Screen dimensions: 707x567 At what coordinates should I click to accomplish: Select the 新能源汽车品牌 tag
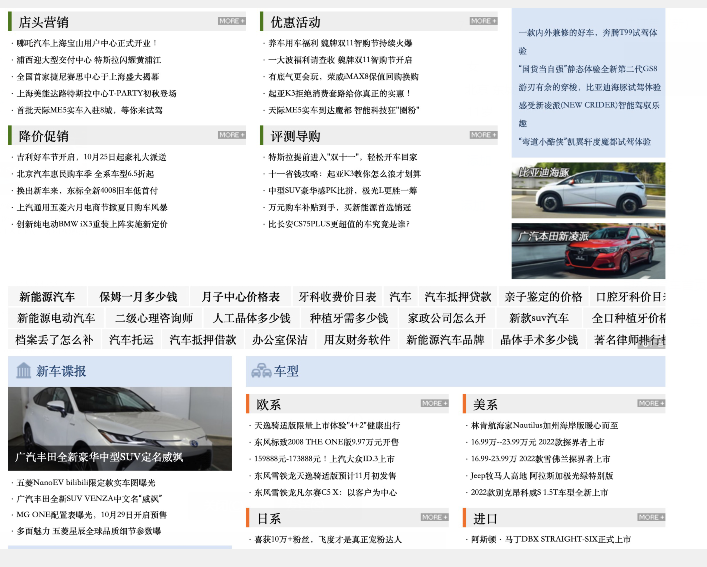click(445, 339)
